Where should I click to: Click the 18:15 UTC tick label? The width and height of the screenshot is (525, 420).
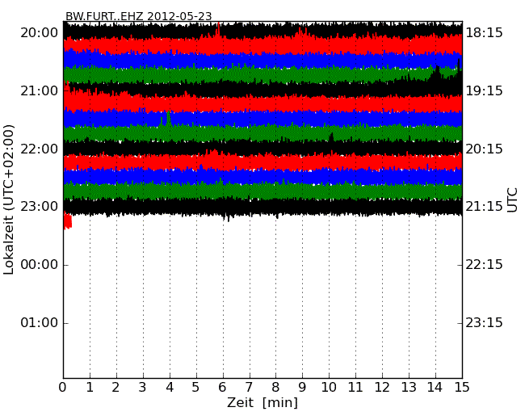pos(484,33)
